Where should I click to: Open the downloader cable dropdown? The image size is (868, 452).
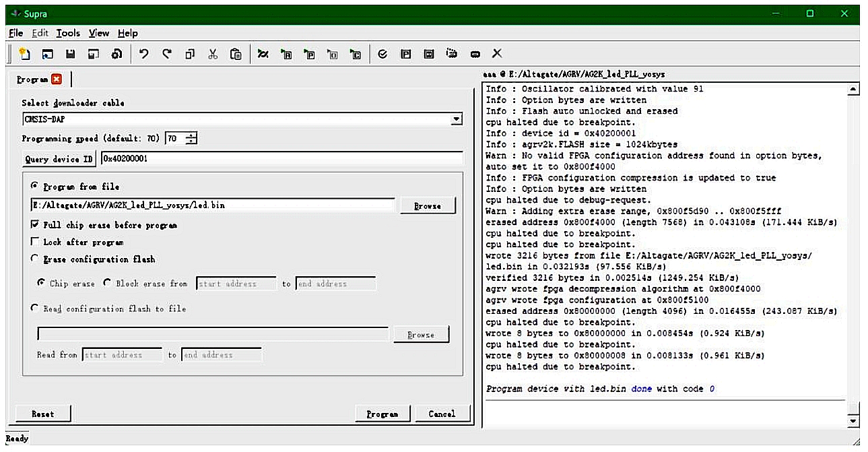point(457,120)
